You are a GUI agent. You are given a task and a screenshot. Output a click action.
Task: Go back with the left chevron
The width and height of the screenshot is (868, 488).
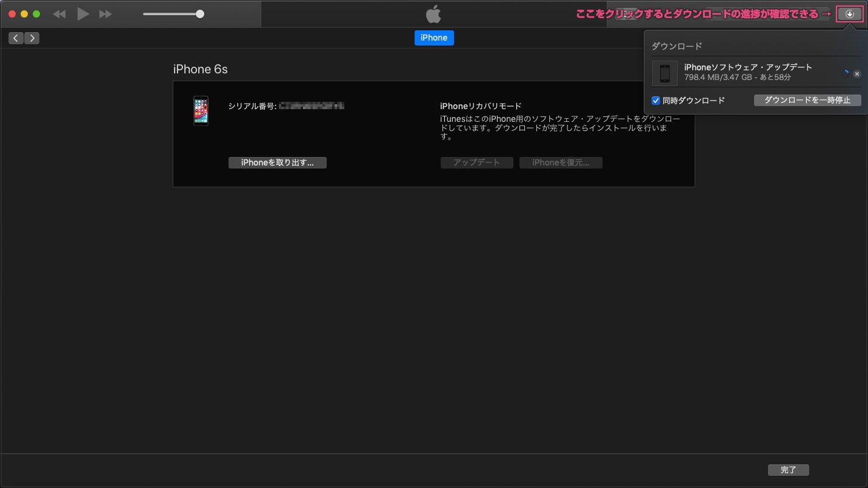click(x=16, y=38)
